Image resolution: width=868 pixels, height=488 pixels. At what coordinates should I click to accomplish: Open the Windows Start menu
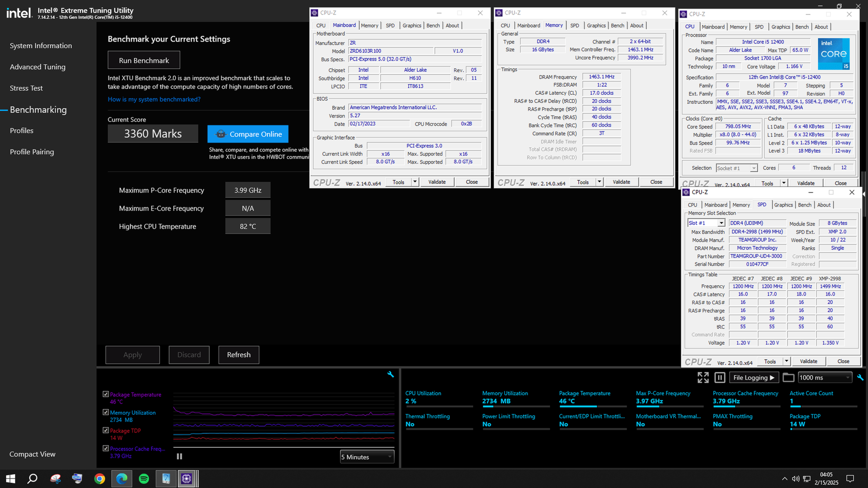(x=11, y=479)
